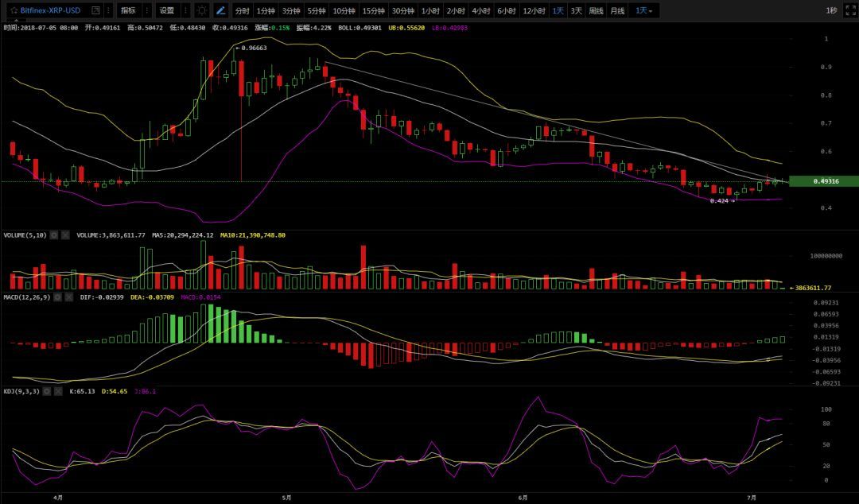Select the 1分钟 interval
The height and width of the screenshot is (504, 859).
pyautogui.click(x=266, y=11)
